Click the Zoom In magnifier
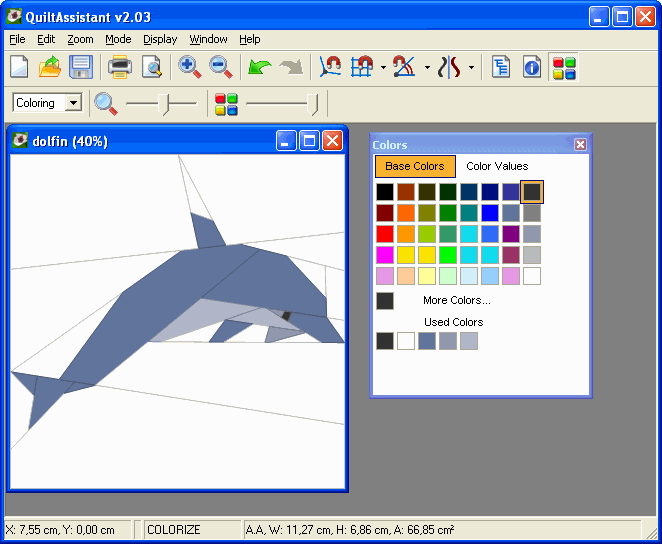The width and height of the screenshot is (662, 544). click(x=189, y=67)
